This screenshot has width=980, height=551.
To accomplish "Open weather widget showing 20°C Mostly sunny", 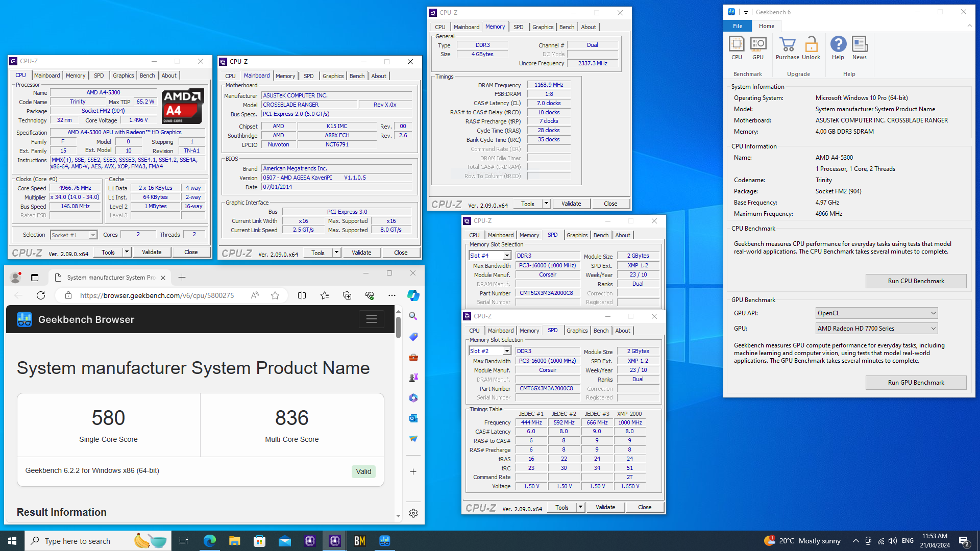I will 802,541.
